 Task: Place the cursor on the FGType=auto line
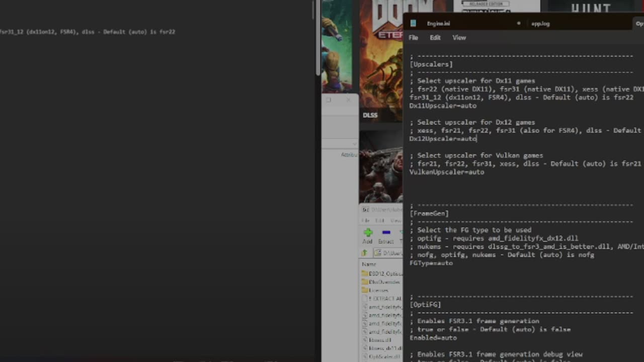(431, 263)
